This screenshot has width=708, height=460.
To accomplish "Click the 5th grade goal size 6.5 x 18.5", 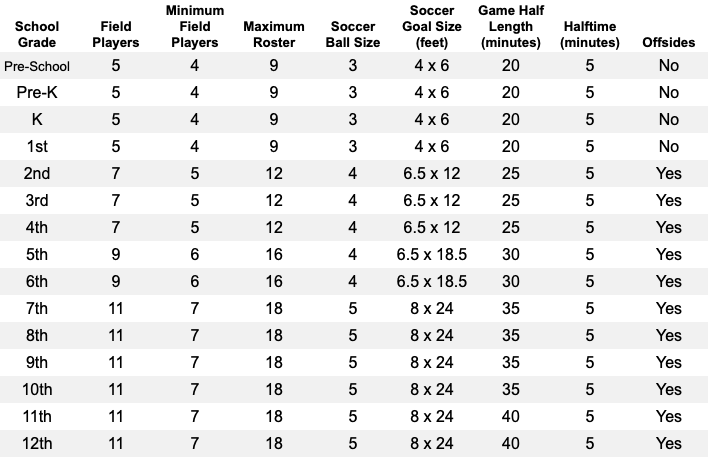I will 432,255.
